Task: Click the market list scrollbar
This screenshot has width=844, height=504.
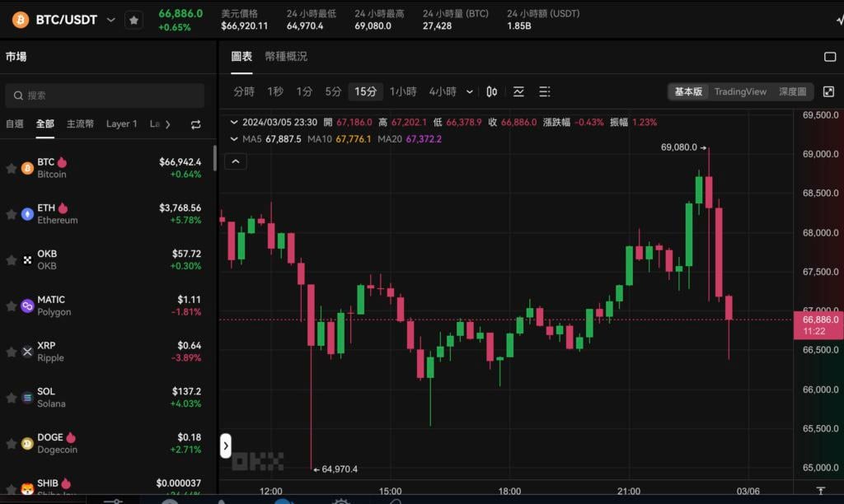Action: (x=215, y=158)
